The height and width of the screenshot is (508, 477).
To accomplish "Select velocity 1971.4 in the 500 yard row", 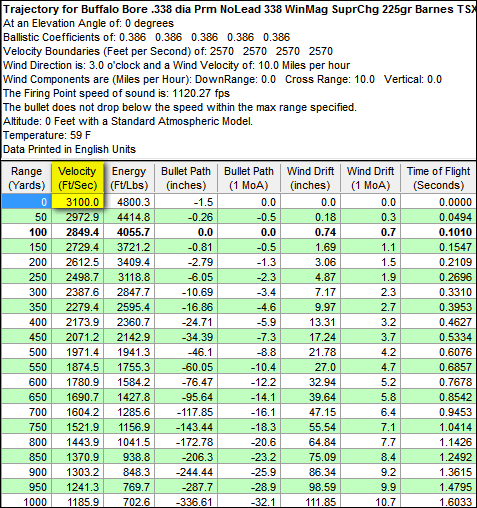I will click(78, 352).
